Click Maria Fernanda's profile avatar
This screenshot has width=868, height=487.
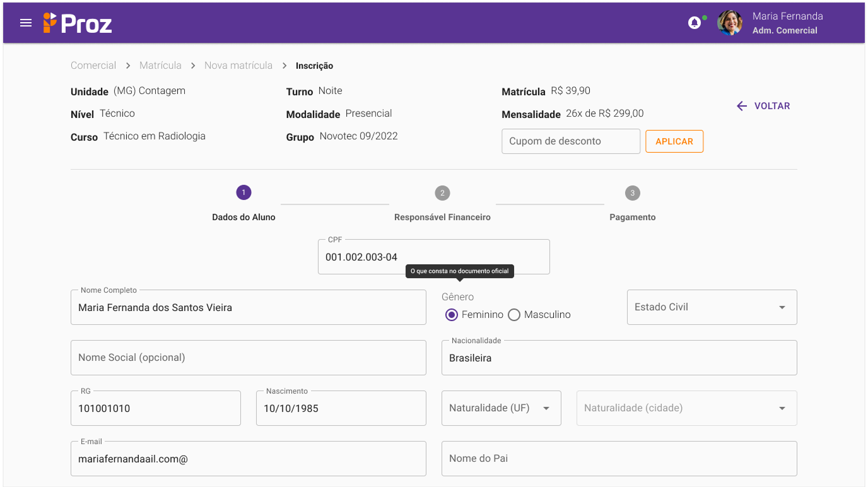(x=730, y=23)
